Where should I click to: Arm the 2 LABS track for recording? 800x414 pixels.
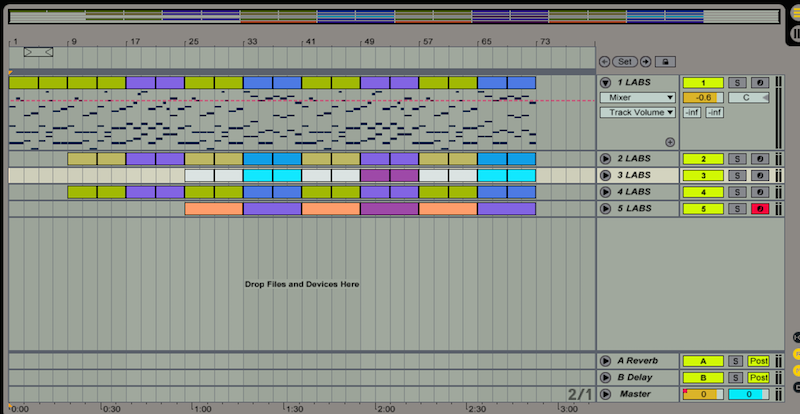[760, 159]
